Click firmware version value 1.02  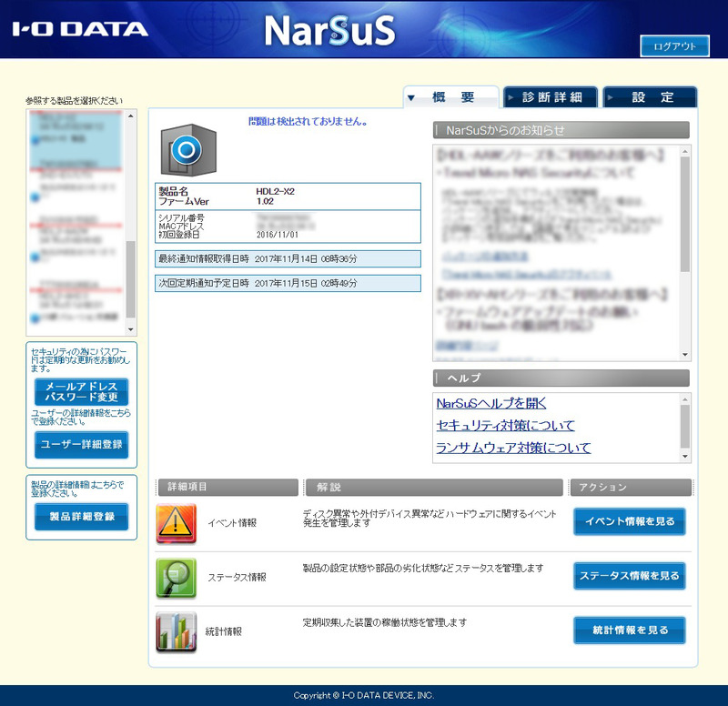pos(265,201)
